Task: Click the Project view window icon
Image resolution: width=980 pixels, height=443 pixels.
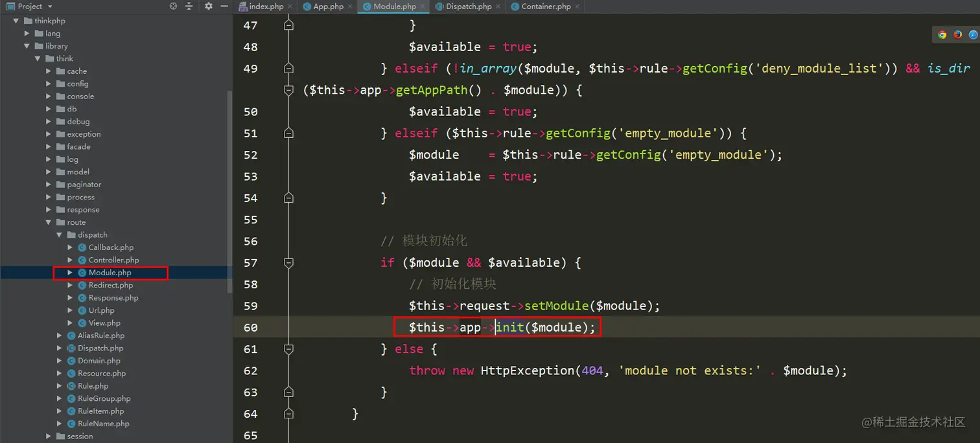Action: 10,6
